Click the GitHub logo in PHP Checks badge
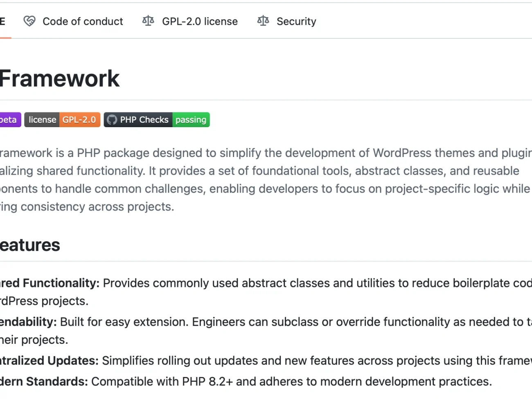The width and height of the screenshot is (532, 399). [112, 120]
